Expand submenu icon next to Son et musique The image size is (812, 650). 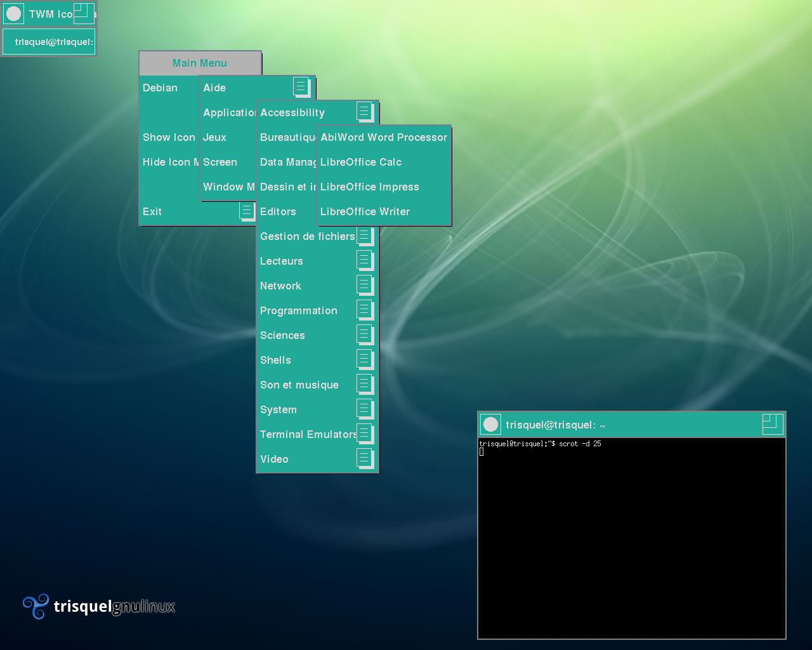(x=365, y=384)
